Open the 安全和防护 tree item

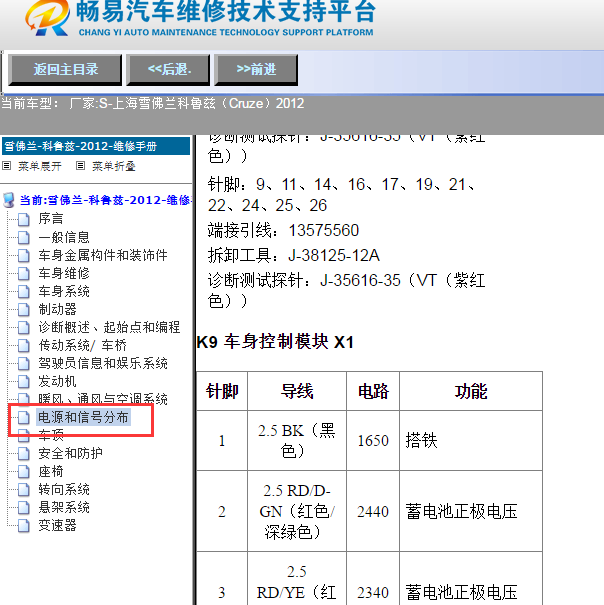coord(70,453)
